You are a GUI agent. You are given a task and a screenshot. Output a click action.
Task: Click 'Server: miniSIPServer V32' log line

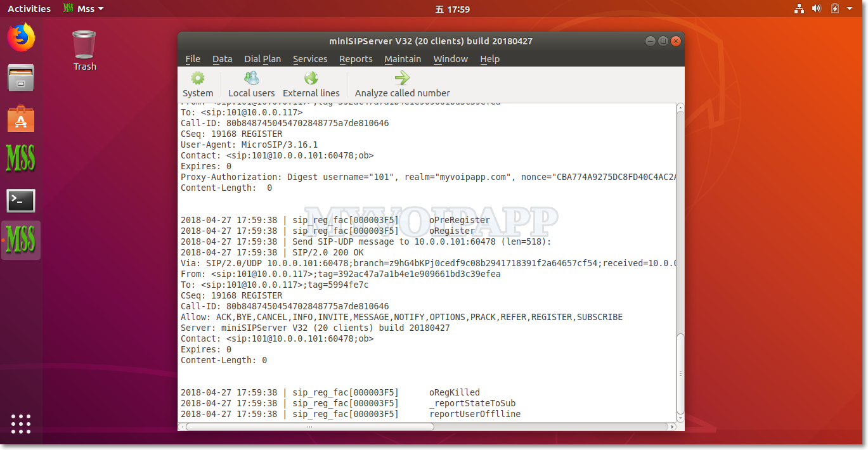[x=315, y=328]
